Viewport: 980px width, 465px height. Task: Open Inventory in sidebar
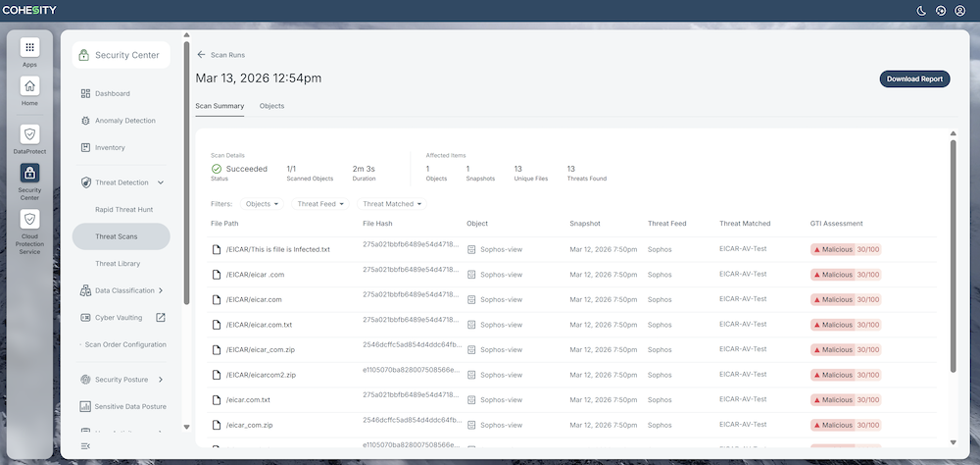(x=110, y=148)
